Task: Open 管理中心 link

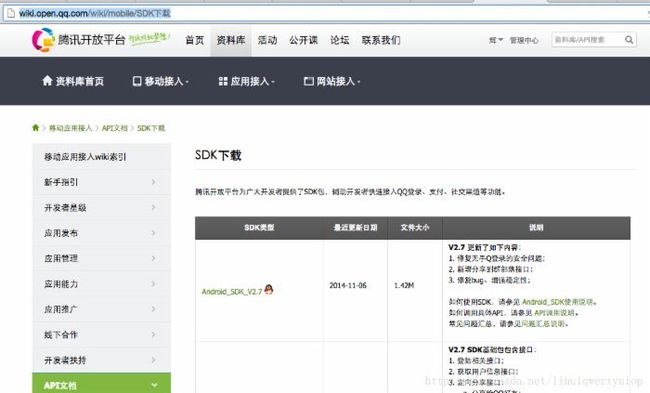Action: (x=524, y=40)
